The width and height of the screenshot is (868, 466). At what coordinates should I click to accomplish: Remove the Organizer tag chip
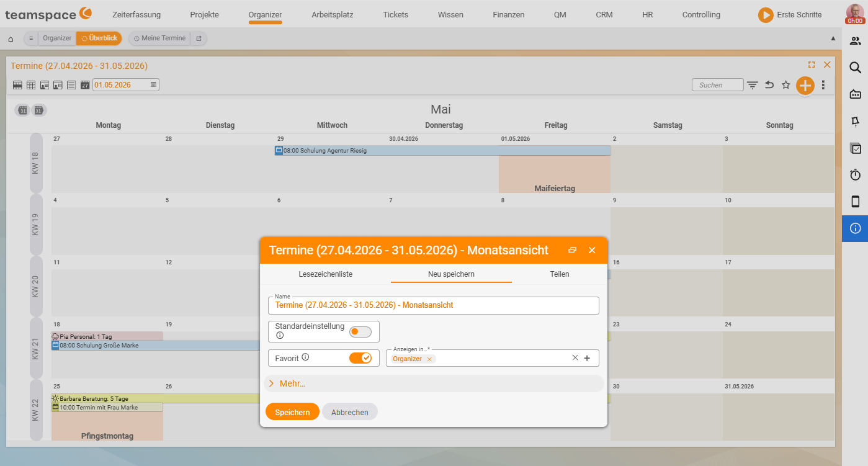(429, 359)
